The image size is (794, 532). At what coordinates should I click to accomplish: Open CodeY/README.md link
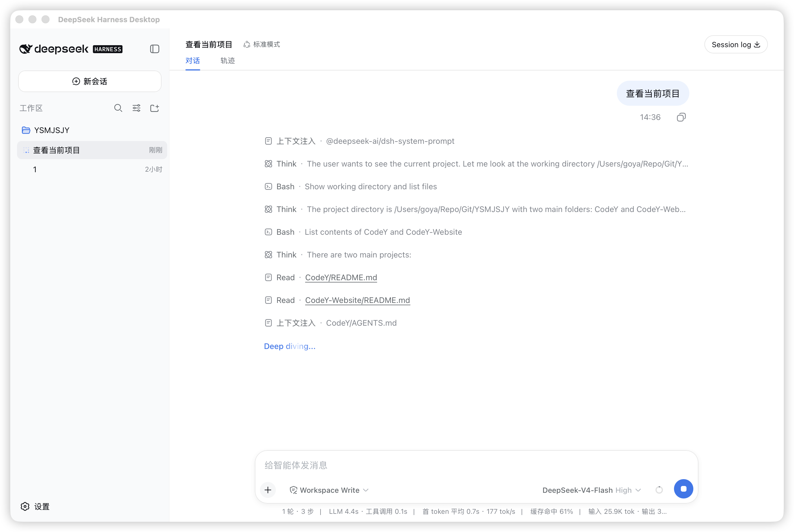tap(341, 278)
